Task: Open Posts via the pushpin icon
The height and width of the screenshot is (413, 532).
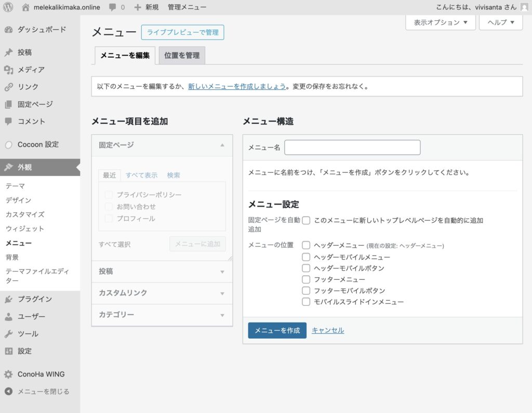Action: pyautogui.click(x=8, y=53)
